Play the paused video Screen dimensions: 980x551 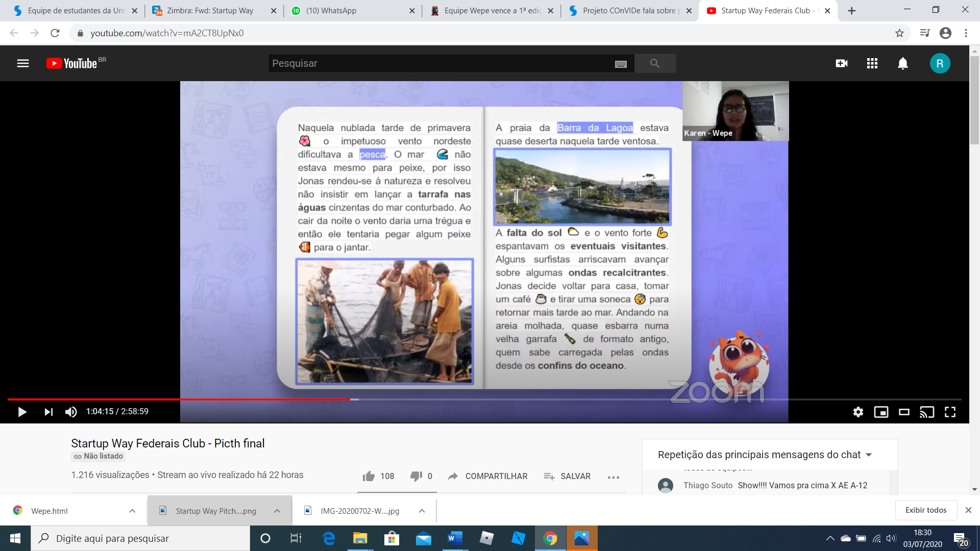point(22,412)
